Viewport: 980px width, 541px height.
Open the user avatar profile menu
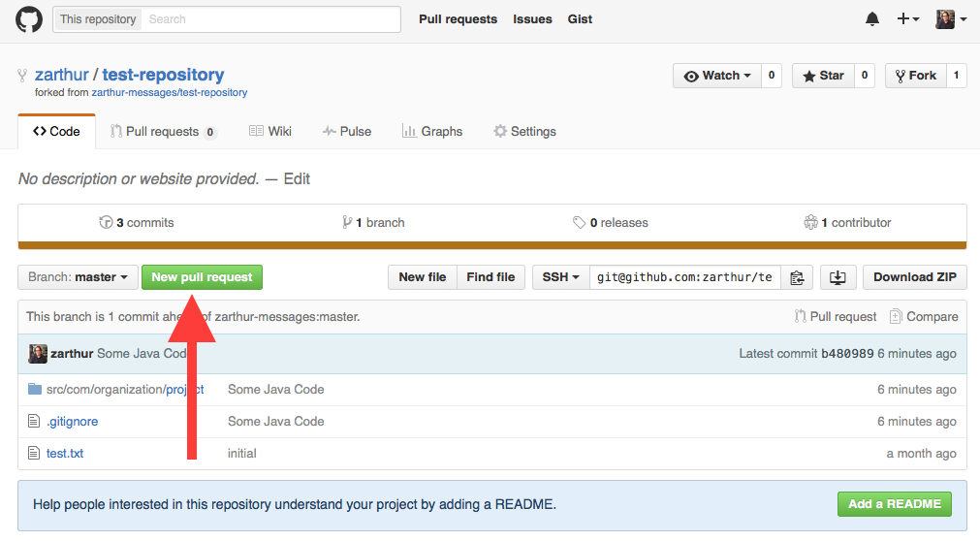tap(951, 19)
